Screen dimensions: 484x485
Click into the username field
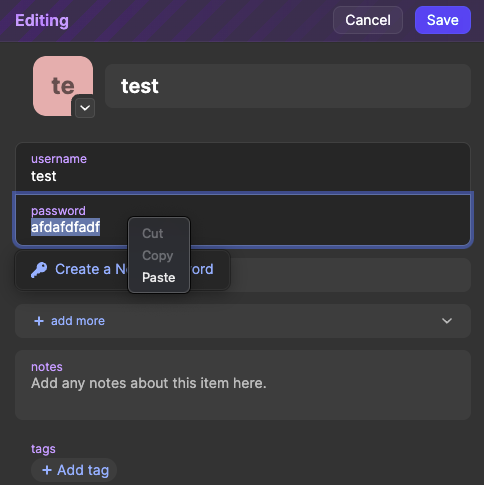[x=243, y=168]
